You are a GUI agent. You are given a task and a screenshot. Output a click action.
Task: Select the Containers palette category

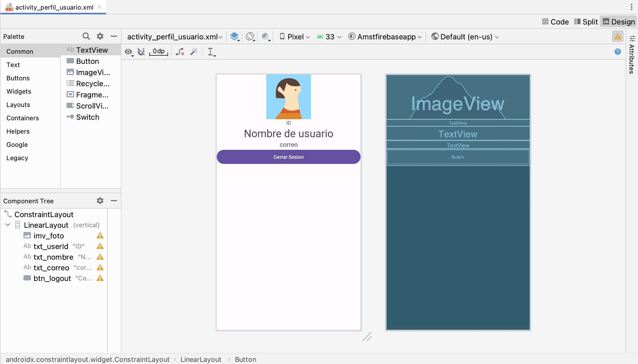coord(30,118)
